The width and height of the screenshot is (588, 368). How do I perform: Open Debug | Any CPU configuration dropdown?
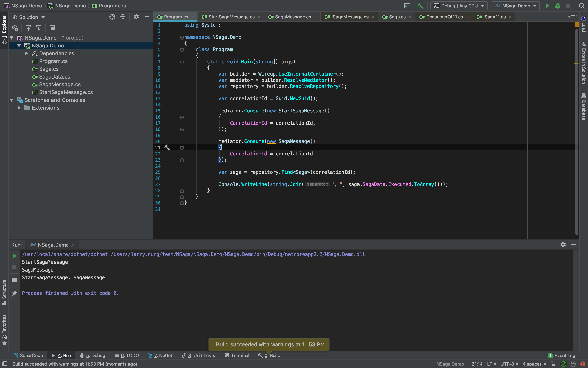(459, 6)
